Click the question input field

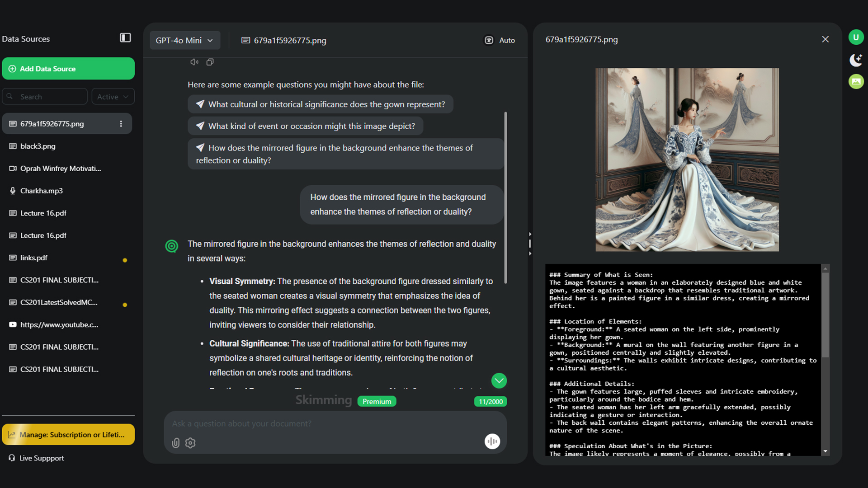335,423
